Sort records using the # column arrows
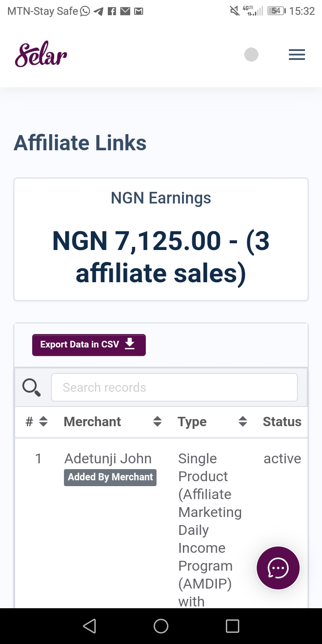The height and width of the screenshot is (644, 322). (42, 421)
